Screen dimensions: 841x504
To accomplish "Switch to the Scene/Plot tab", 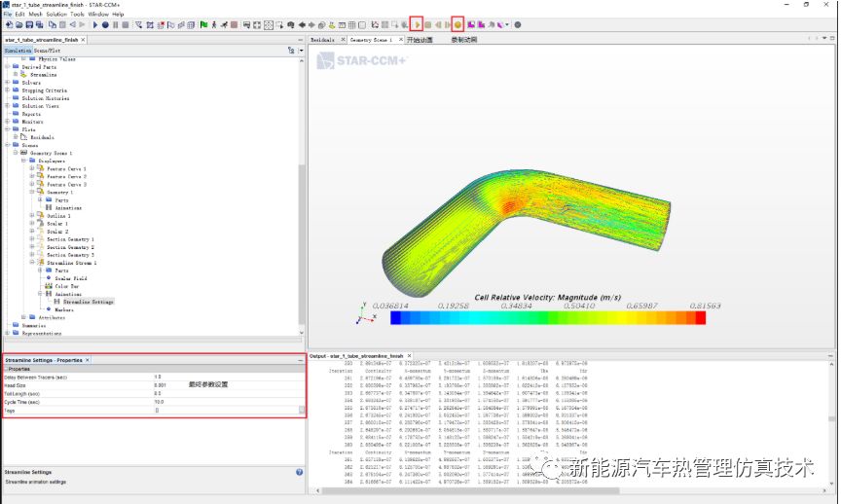I will point(47,51).
